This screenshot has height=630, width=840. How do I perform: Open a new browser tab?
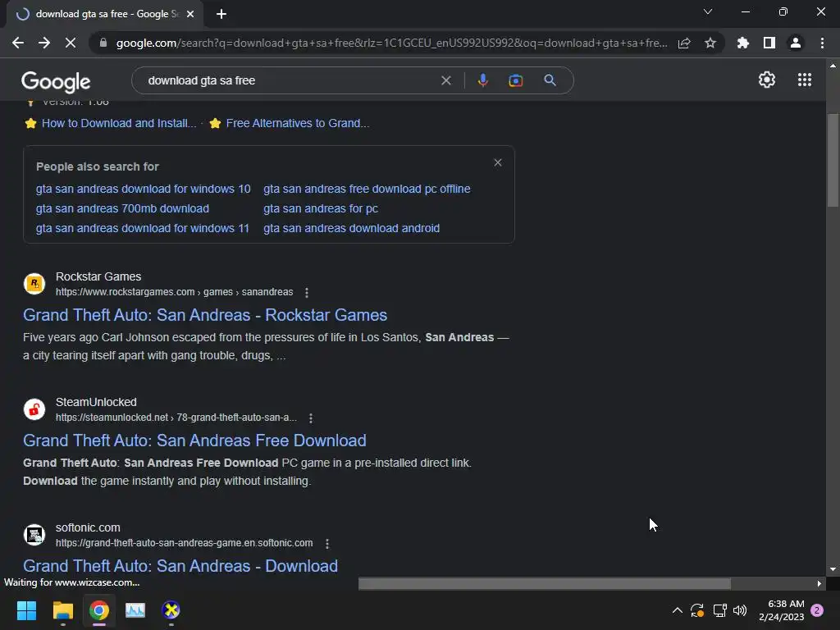coord(221,14)
